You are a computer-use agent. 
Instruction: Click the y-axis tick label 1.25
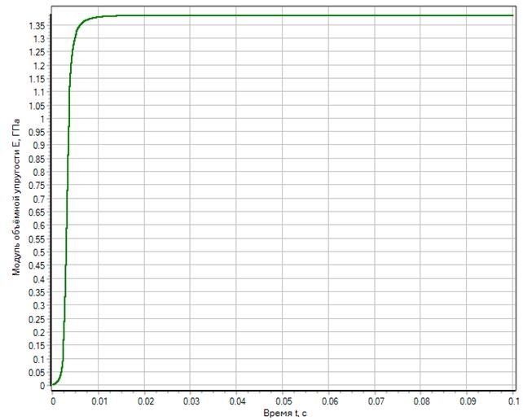[37, 52]
